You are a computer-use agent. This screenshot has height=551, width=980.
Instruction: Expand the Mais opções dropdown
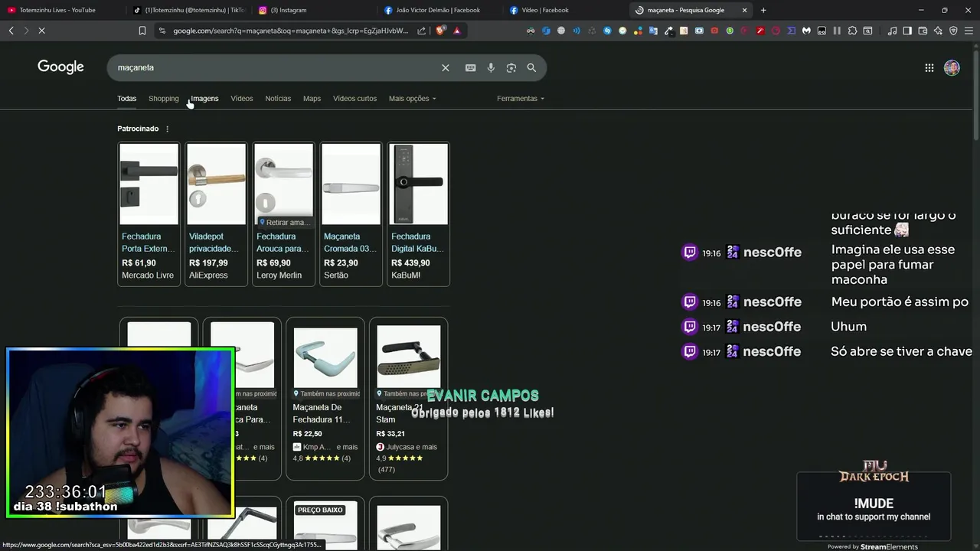412,99
